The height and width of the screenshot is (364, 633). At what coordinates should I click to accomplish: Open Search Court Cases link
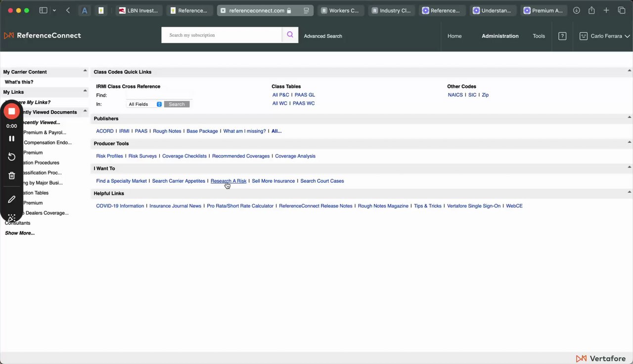point(322,181)
